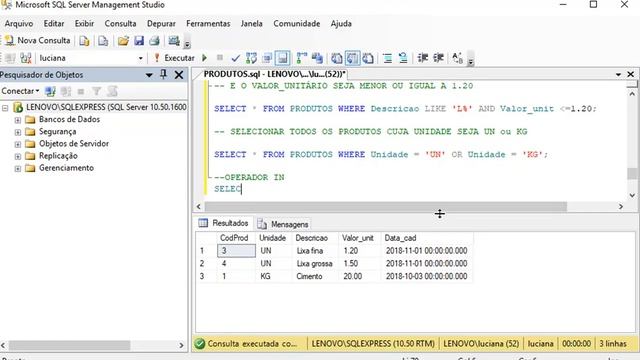Click the Database Engine query icon beside Nova Consulta
This screenshot has width=640, height=360.
point(84,41)
